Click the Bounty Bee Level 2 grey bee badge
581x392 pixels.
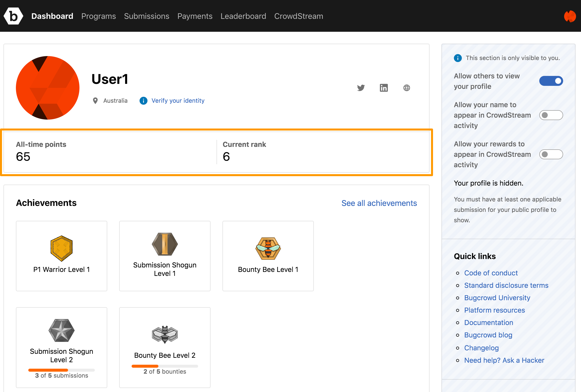(x=165, y=334)
